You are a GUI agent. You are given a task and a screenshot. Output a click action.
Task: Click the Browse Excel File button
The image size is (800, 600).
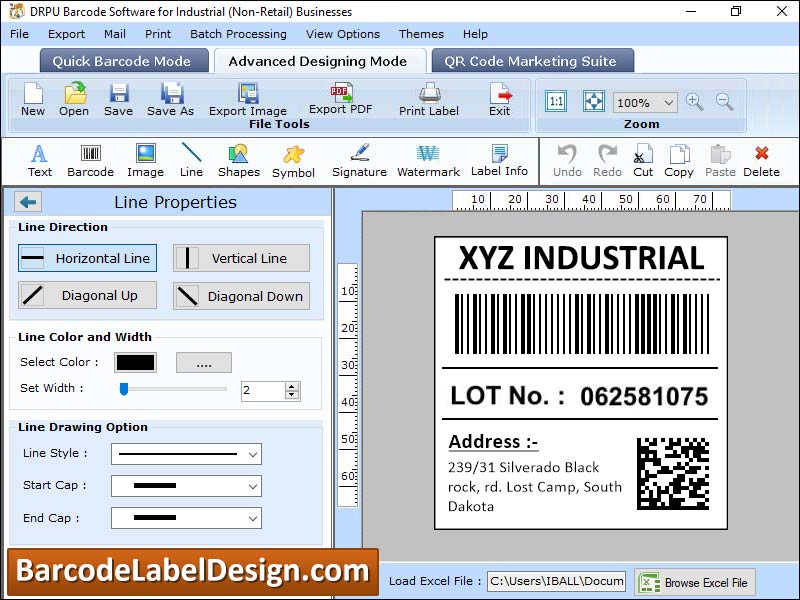(694, 581)
